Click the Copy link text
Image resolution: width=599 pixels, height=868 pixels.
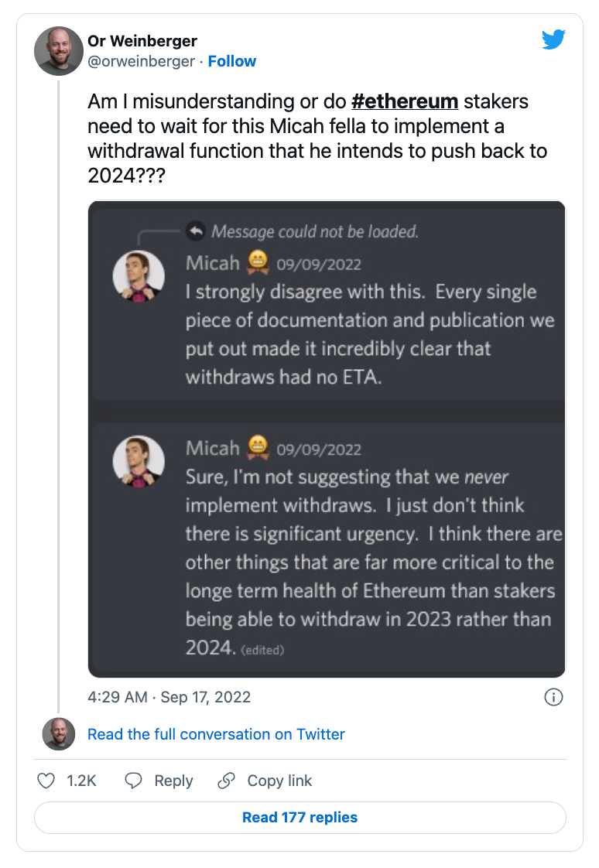[279, 781]
